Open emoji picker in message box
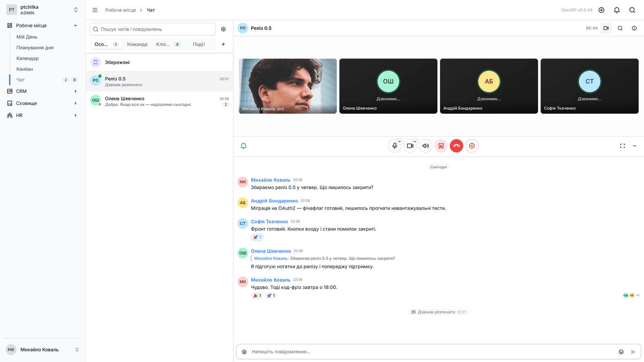 621,352
